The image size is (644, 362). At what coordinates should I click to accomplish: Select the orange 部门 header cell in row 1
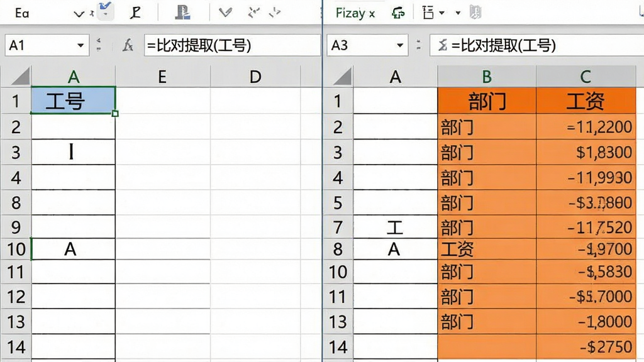click(487, 100)
